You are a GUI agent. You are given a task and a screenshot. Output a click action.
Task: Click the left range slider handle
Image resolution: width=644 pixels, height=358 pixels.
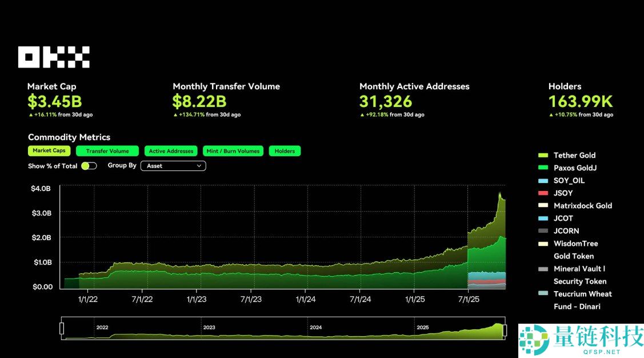click(62, 329)
